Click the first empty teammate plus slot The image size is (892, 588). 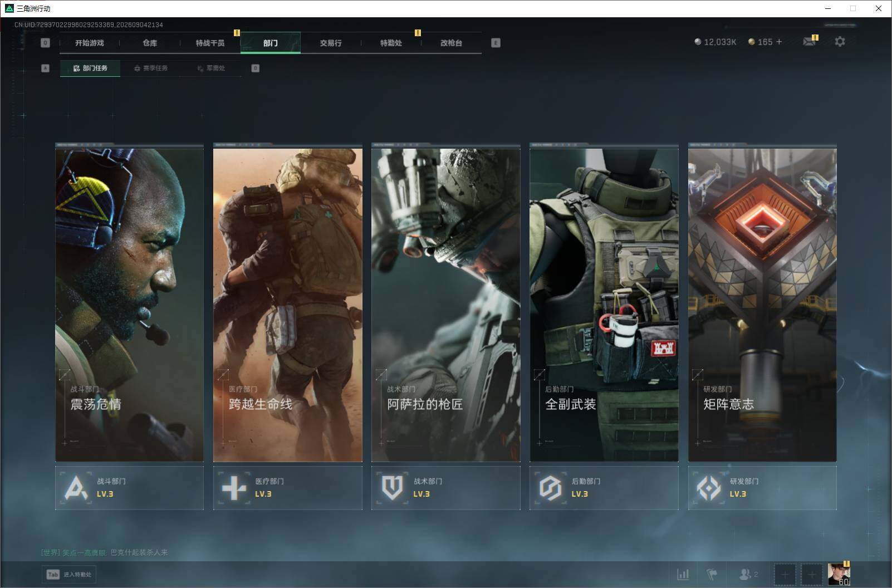785,574
